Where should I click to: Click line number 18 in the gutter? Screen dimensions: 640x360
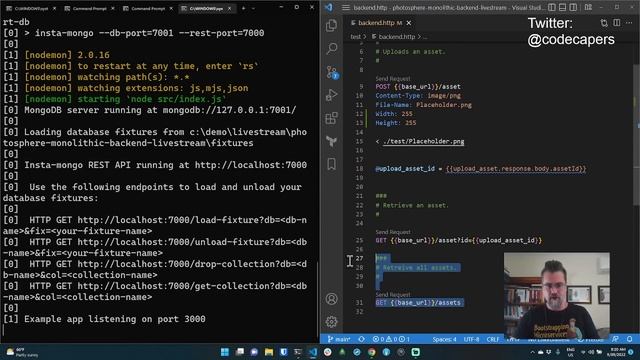359,169
